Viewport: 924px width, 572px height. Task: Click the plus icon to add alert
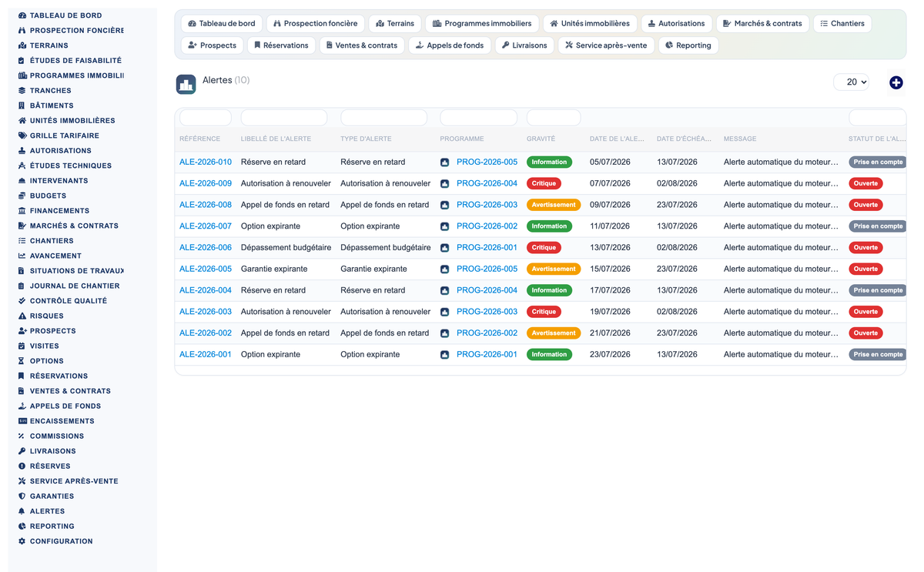(896, 82)
